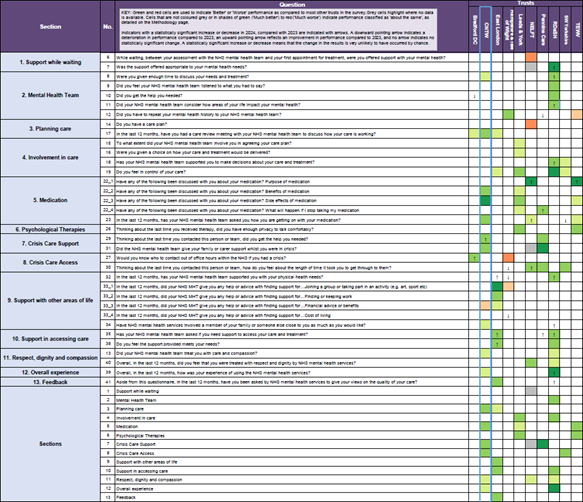Click the 'No.' header cell
Image resolution: width=583 pixels, height=502 pixels.
pos(107,26)
